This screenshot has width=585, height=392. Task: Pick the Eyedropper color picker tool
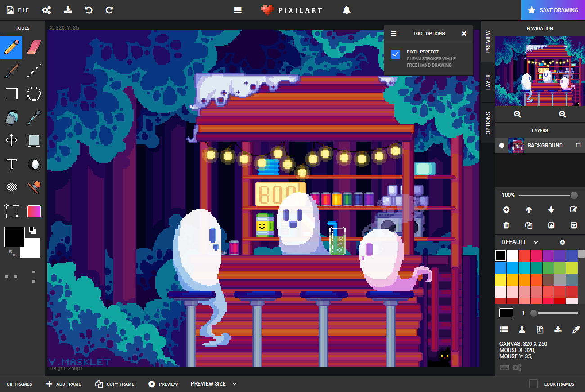34,117
